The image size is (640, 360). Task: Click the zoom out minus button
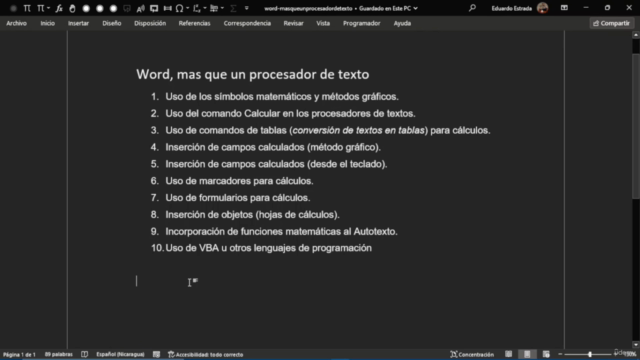pyautogui.click(x=560, y=354)
